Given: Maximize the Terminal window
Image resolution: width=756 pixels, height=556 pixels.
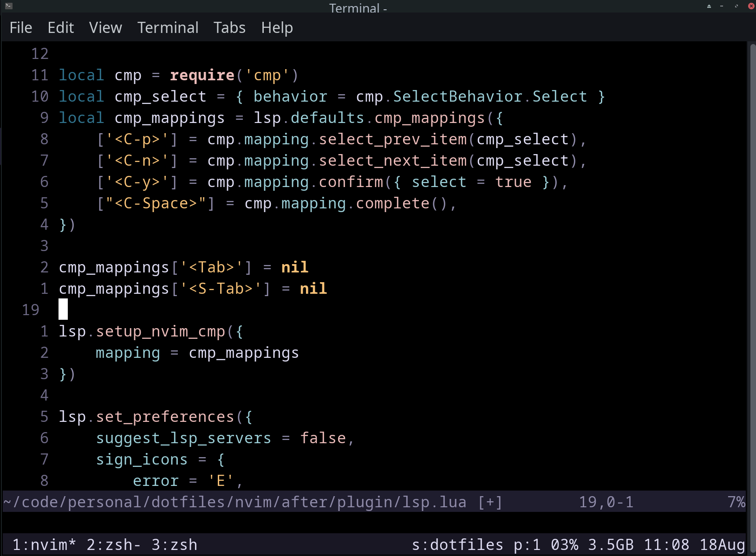Looking at the screenshot, I should (736, 6).
